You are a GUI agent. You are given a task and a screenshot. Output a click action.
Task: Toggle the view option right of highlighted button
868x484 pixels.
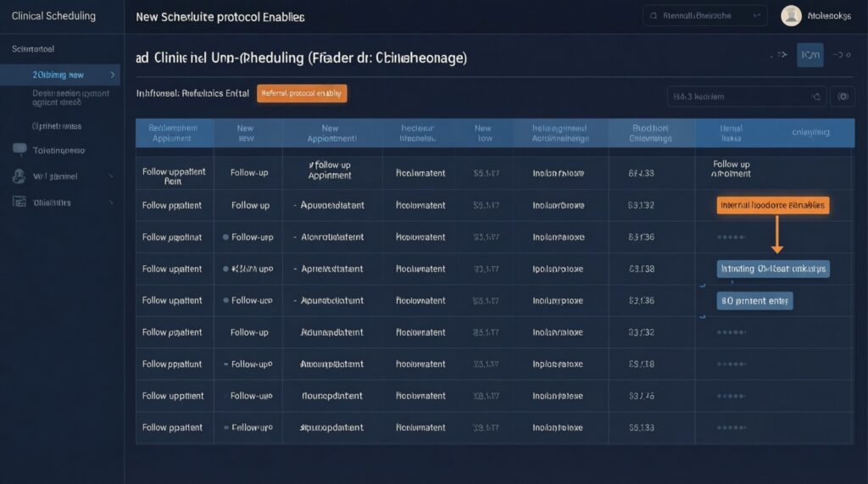pos(841,56)
